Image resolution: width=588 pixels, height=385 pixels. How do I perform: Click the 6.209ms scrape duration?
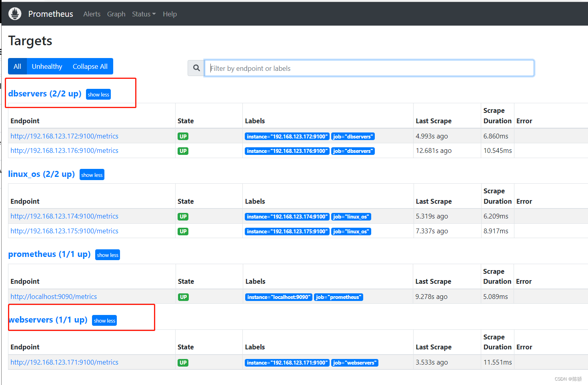tap(496, 216)
